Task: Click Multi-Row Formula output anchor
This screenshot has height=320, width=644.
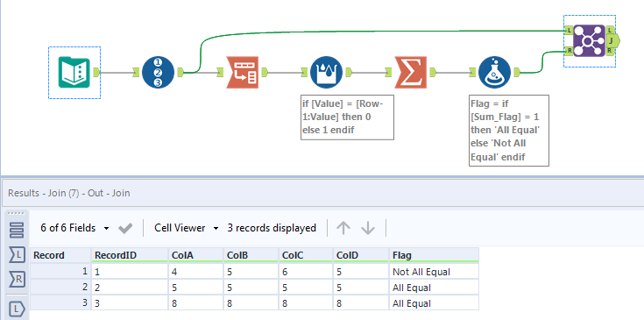Action: 349,73
